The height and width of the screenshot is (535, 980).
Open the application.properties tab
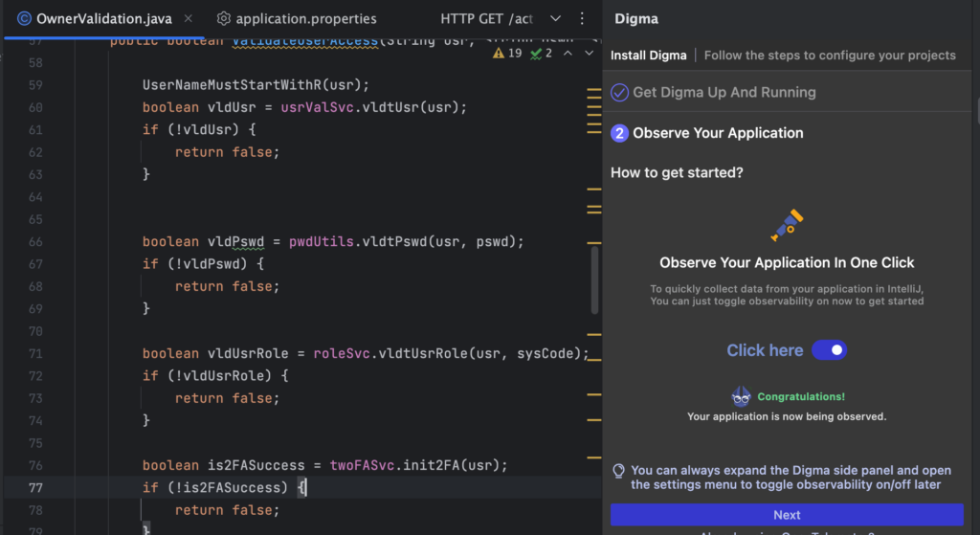coord(297,19)
